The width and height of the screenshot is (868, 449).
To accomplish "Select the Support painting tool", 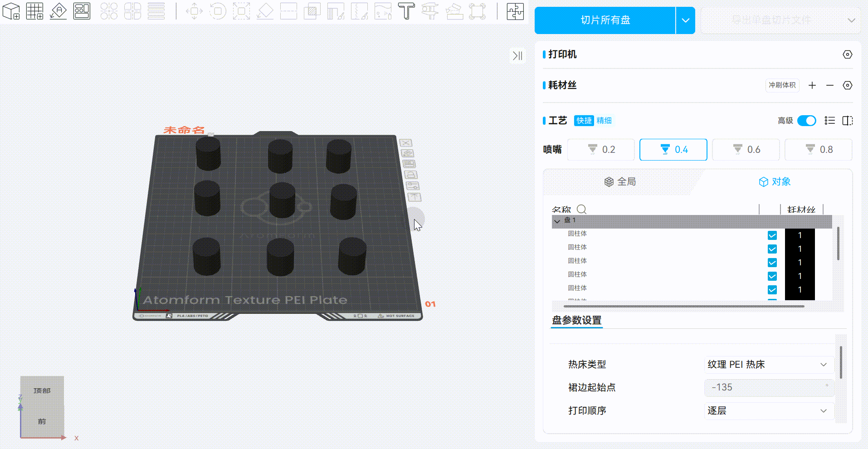I will click(x=336, y=11).
